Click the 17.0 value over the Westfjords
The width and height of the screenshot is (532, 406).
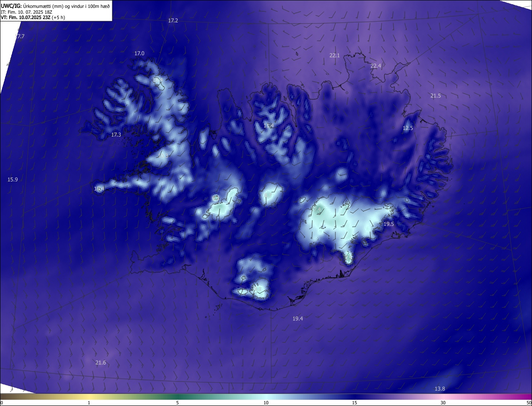coord(139,53)
